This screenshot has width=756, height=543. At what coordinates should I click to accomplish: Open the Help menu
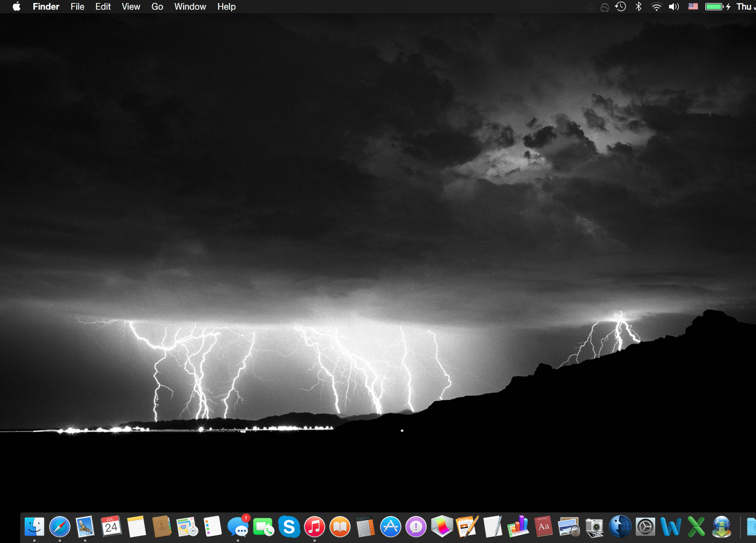(226, 7)
